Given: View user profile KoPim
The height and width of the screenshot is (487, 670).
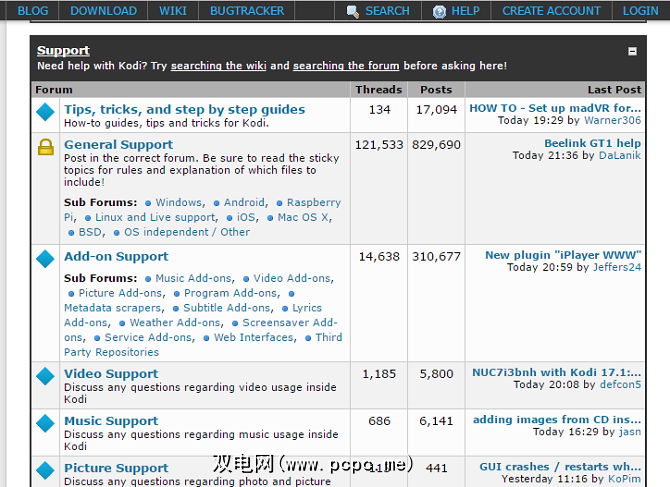Looking at the screenshot, I should (624, 479).
